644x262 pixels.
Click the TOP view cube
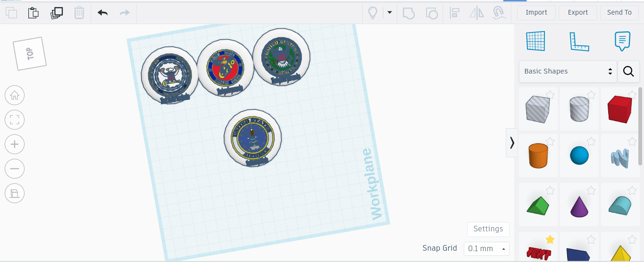click(x=30, y=54)
